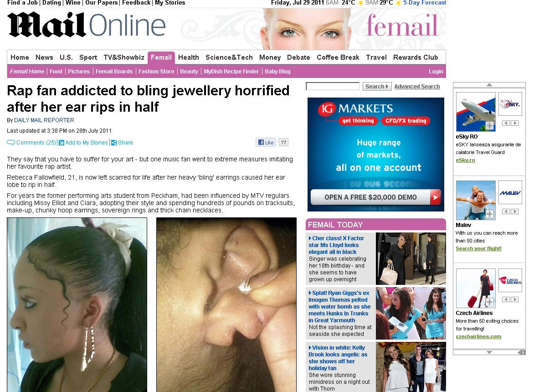Open the Kelly Brook story thumbnail
This screenshot has width=534, height=392.
pos(411,367)
